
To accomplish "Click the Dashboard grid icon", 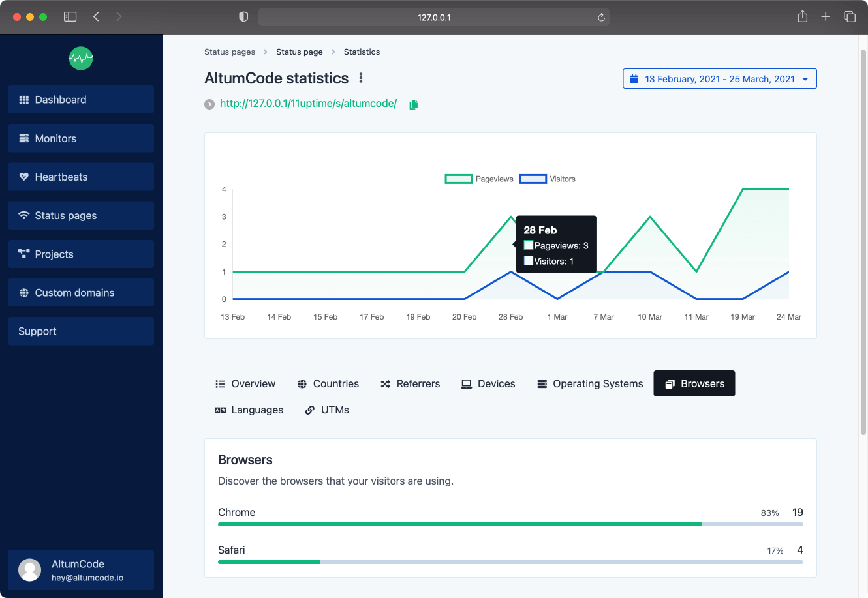I will [x=24, y=100].
